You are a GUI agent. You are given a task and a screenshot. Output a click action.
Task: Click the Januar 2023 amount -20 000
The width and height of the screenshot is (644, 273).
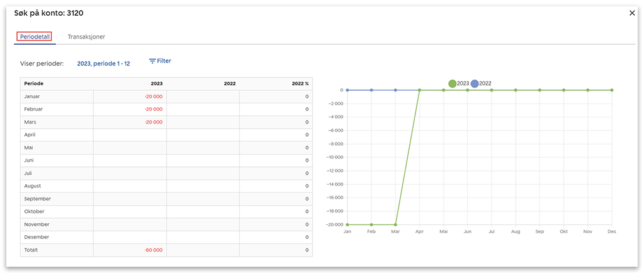153,96
